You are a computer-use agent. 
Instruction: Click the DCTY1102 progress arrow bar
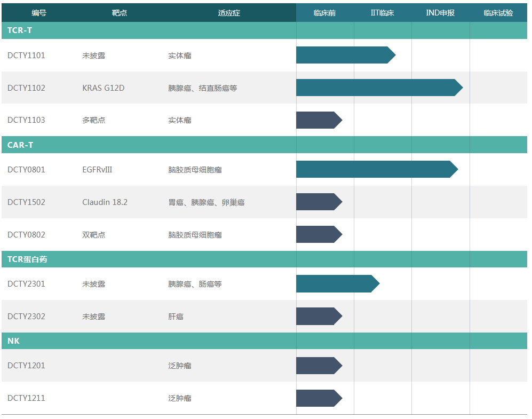379,88
